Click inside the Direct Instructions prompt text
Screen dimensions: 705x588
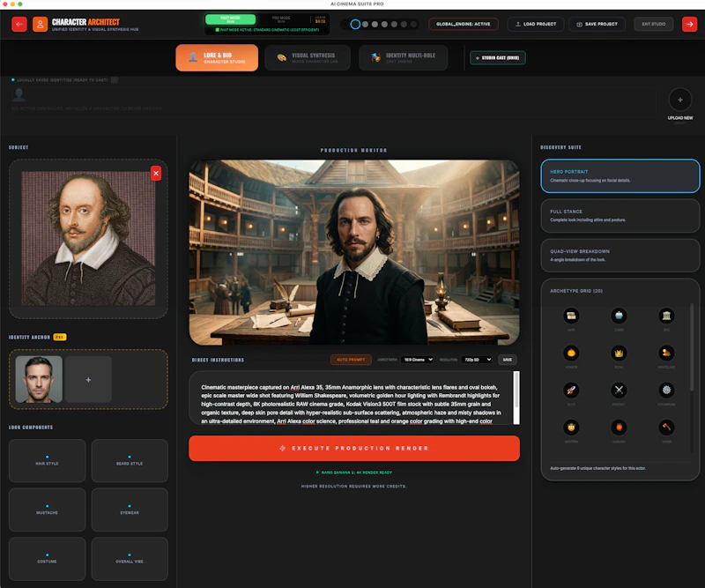pyautogui.click(x=351, y=404)
